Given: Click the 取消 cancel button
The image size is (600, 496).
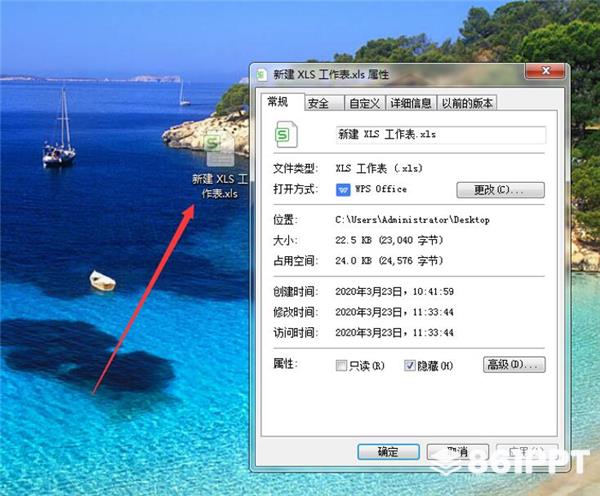Looking at the screenshot, I should pos(458,452).
